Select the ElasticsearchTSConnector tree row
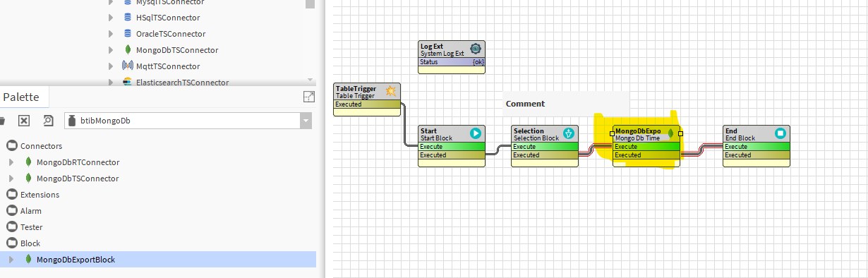Image resolution: width=868 pixels, height=278 pixels. (x=182, y=82)
